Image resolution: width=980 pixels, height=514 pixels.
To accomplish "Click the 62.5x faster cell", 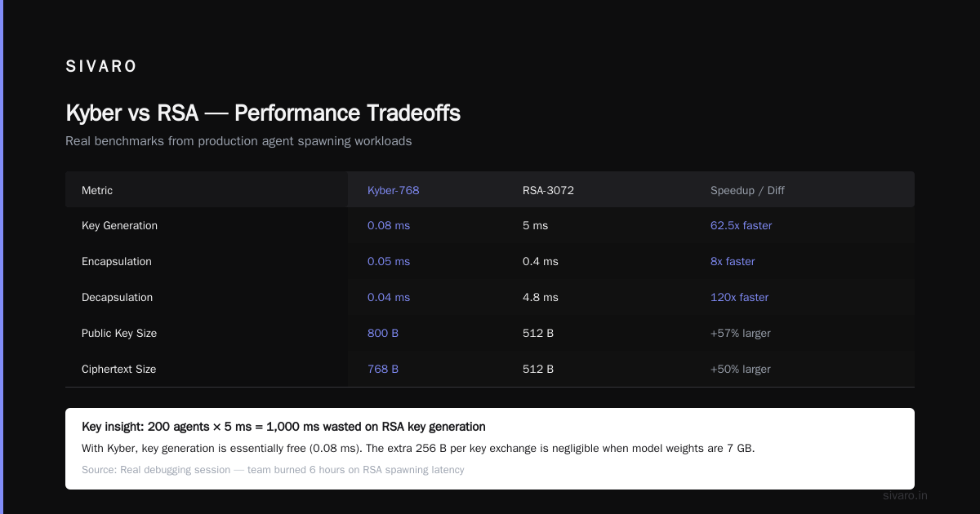I will tap(741, 225).
